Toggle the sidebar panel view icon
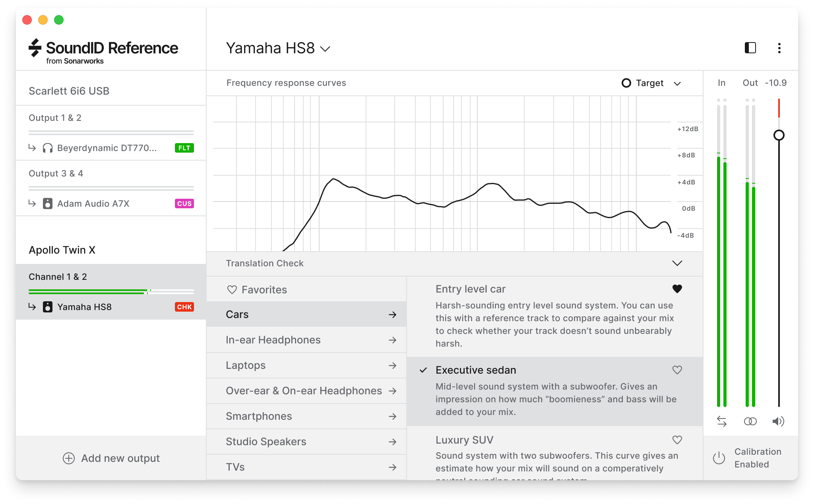Image resolution: width=814 pixels, height=504 pixels. [750, 48]
